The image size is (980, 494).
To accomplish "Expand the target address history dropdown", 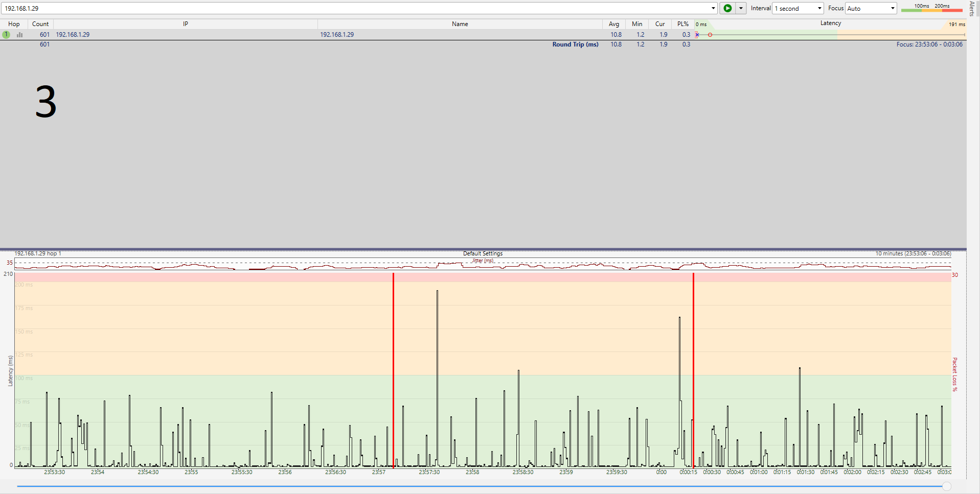I will click(x=713, y=8).
